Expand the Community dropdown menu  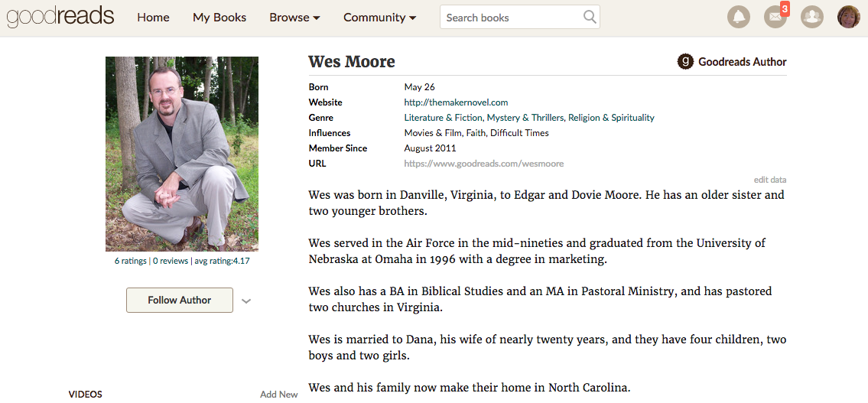pyautogui.click(x=380, y=18)
